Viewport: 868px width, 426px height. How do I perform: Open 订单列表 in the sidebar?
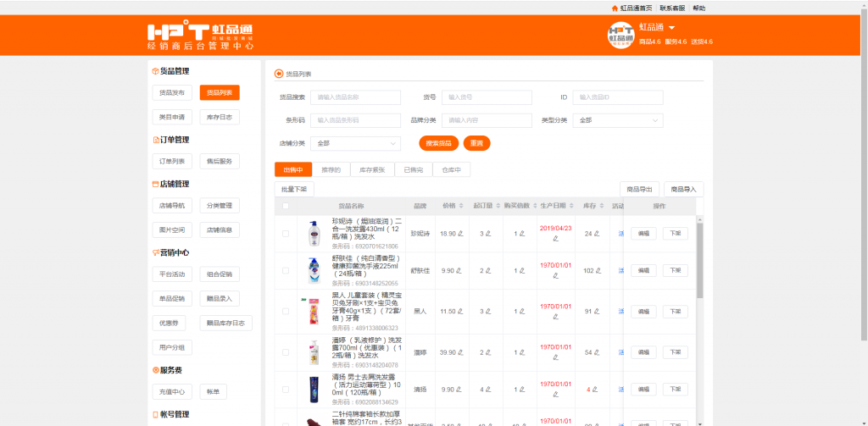172,161
